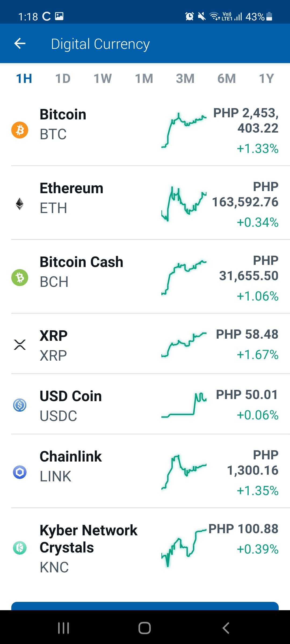Choose the 1M time range tab
This screenshot has height=644, width=290.
point(144,79)
